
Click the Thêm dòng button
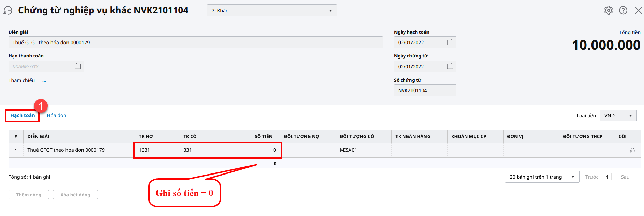(29, 195)
